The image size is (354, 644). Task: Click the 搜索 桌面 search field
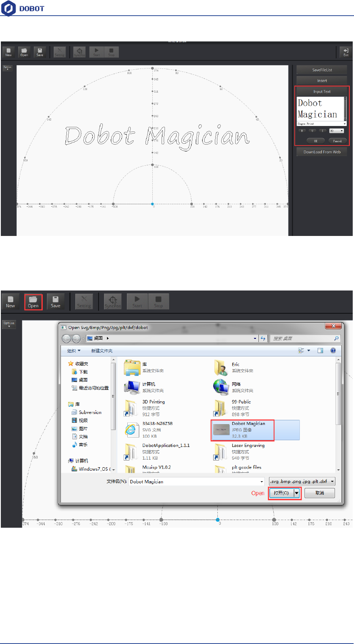[x=305, y=338]
